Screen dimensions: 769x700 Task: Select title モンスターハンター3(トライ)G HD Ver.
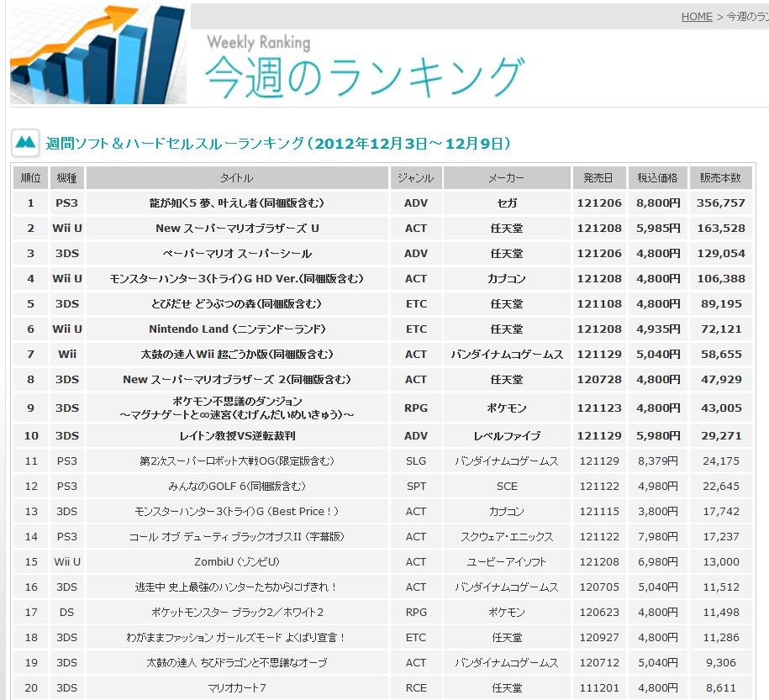click(x=236, y=279)
